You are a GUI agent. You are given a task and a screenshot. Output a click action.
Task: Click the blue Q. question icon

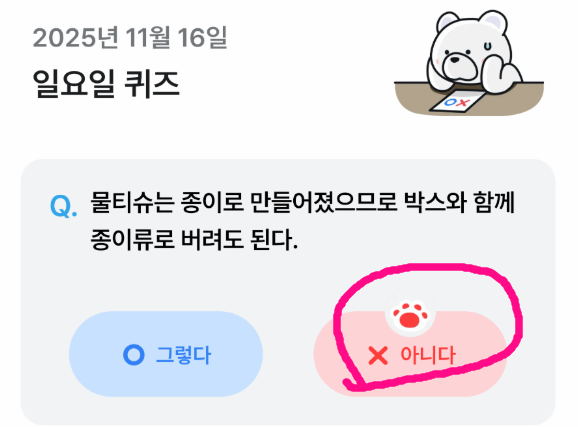pyautogui.click(x=63, y=206)
